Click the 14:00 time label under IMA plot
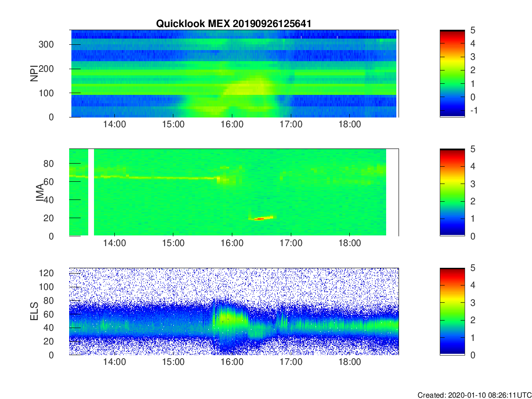The width and height of the screenshot is (532, 399). pyautogui.click(x=115, y=243)
